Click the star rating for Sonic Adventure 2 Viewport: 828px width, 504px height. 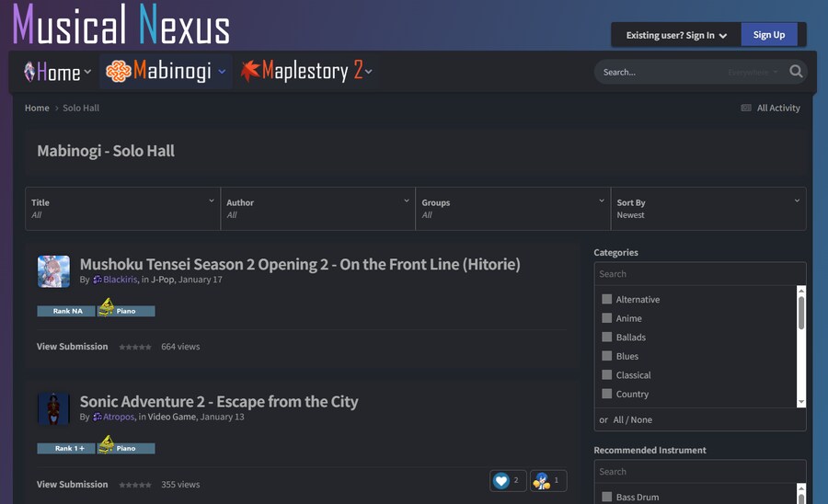coord(135,485)
